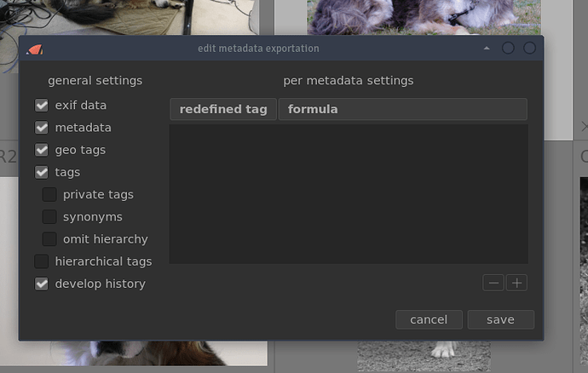Click the minus button to remove a metadata entry
The height and width of the screenshot is (373, 588).
pos(493,283)
